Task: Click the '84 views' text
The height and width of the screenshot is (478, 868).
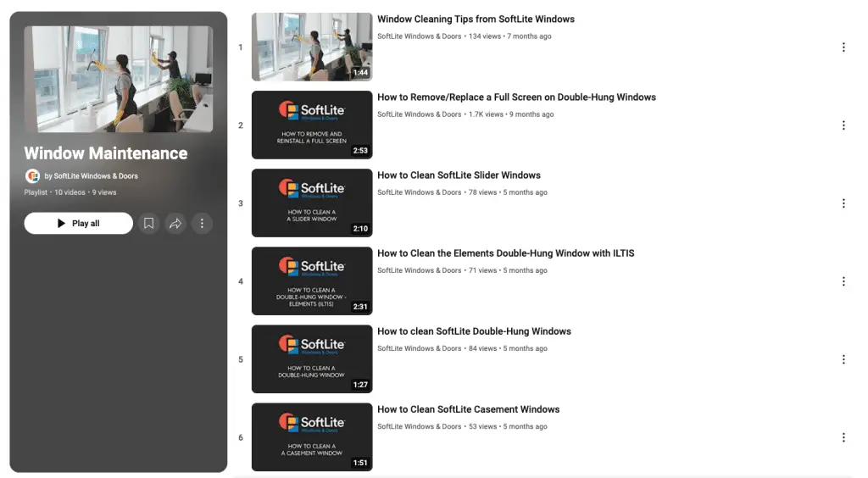Action: [x=482, y=348]
